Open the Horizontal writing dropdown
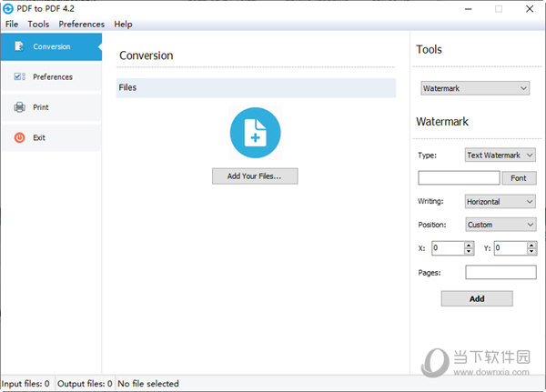Image resolution: width=546 pixels, height=392 pixels. (x=500, y=202)
